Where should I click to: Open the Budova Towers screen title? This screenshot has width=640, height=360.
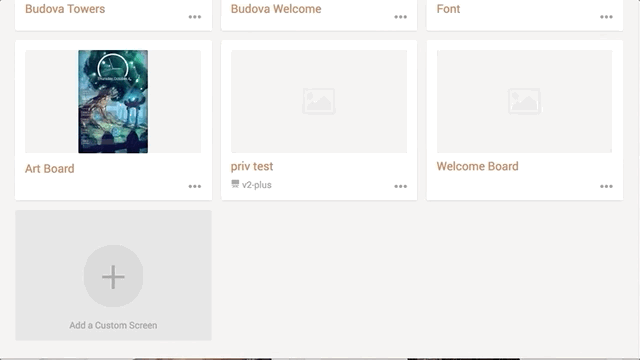tap(65, 9)
